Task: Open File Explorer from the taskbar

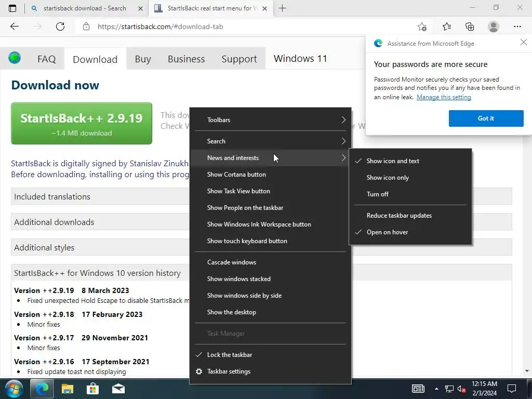Action: click(67, 389)
